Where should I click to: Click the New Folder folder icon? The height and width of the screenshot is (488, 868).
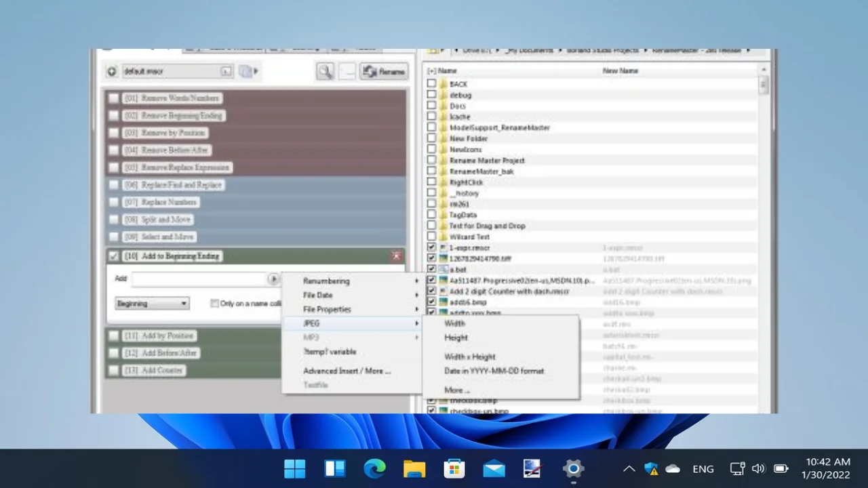tap(443, 138)
